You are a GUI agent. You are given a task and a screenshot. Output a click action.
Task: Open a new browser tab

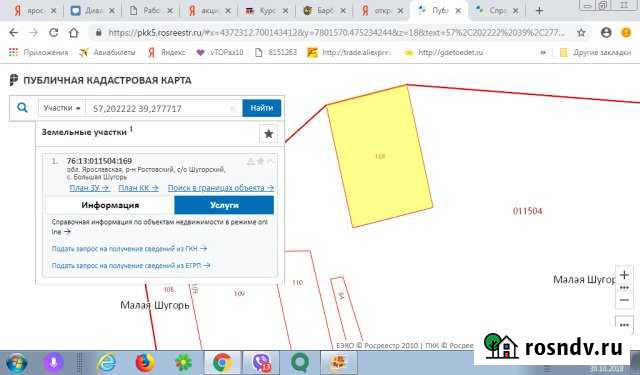[539, 11]
